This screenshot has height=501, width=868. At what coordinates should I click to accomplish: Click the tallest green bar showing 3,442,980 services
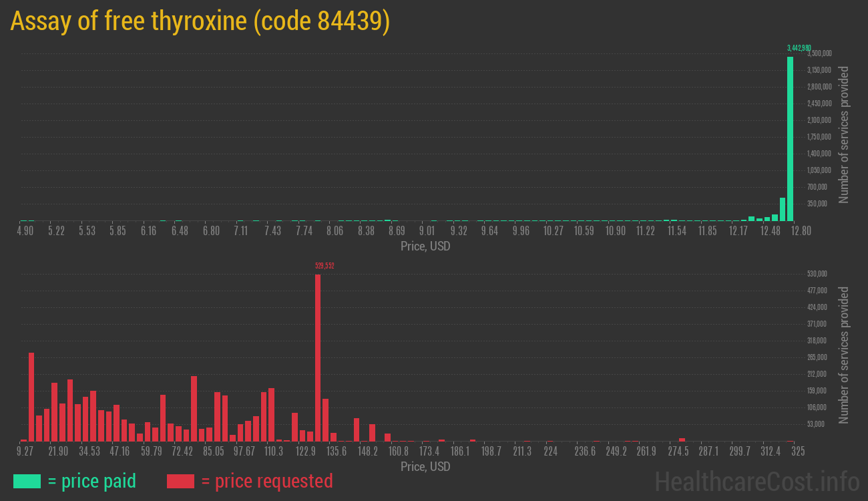(x=791, y=134)
